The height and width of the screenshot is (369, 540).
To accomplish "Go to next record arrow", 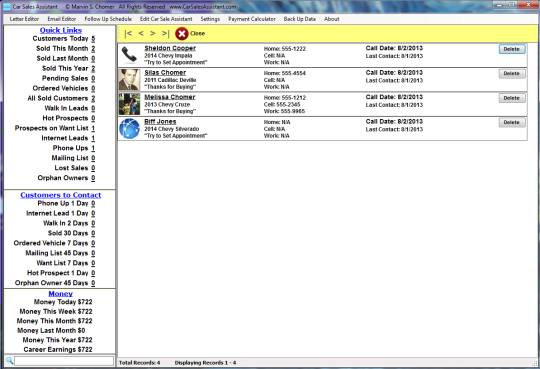I will 153,33.
